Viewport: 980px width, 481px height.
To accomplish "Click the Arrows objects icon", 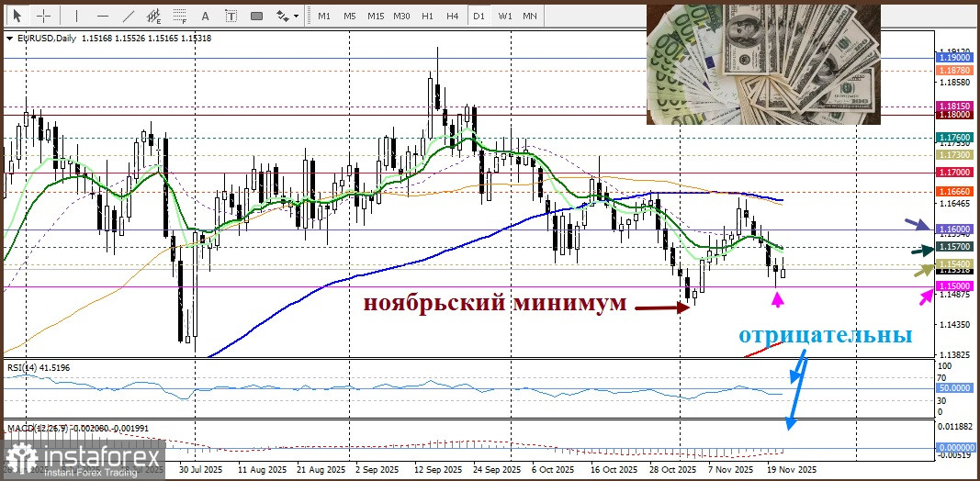I will [x=283, y=16].
